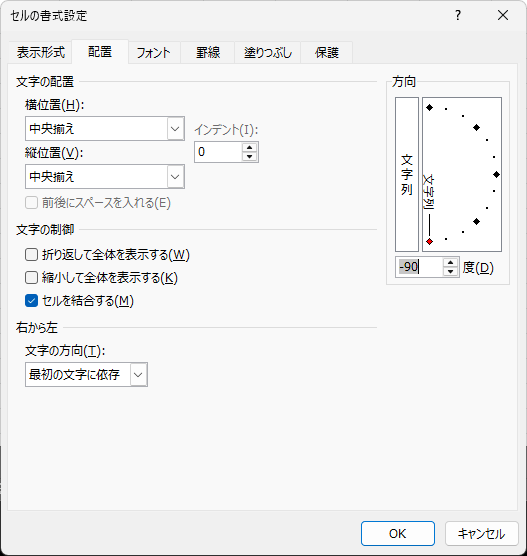Decrease indent with down spinner arrow

[250, 156]
